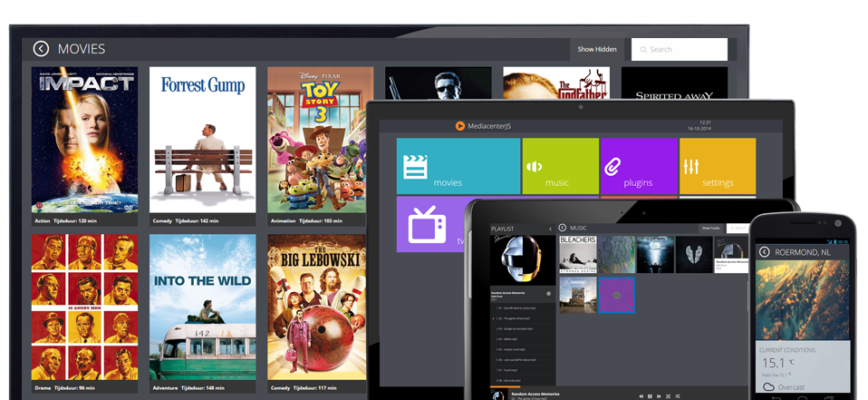This screenshot has width=868, height=400.
Task: Play track Giorgio by moroder
Action: 523,329
